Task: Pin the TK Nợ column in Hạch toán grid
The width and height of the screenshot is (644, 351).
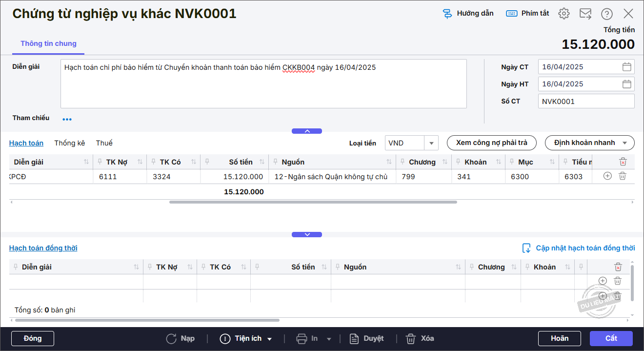Action: pyautogui.click(x=100, y=162)
